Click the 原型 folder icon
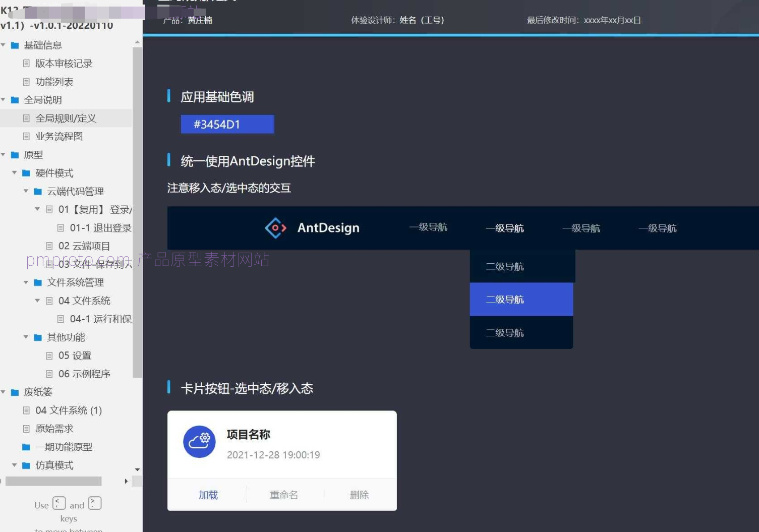Viewport: 759px width, 532px height. [x=15, y=155]
